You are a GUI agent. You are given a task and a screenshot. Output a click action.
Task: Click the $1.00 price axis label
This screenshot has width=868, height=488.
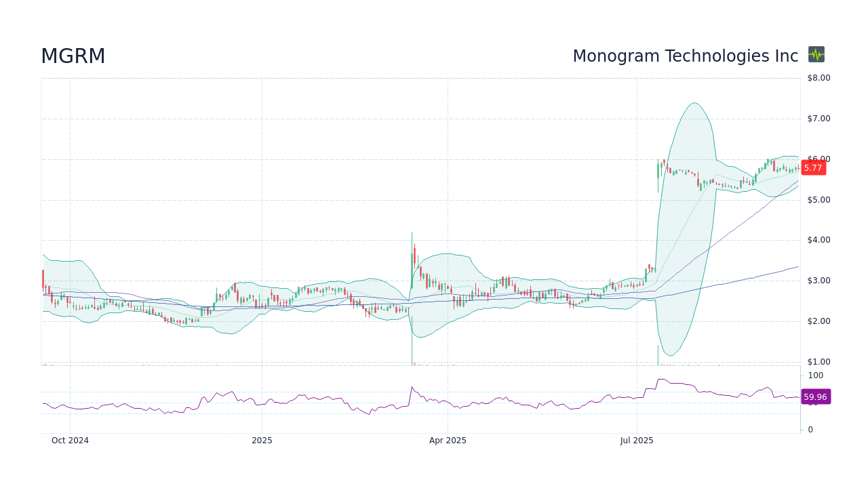(817, 361)
